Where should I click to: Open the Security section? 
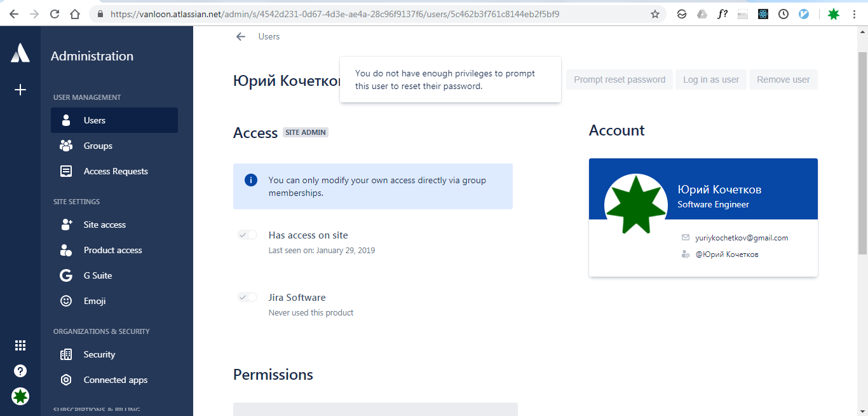[99, 354]
